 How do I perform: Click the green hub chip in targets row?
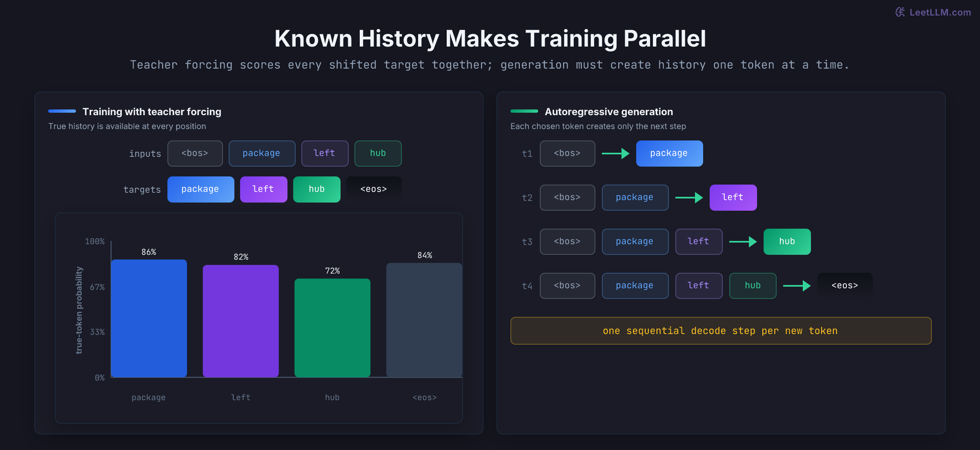317,189
